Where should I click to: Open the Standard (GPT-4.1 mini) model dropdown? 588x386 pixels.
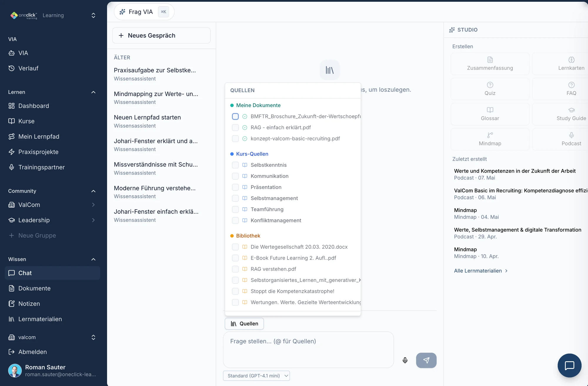coord(256,376)
